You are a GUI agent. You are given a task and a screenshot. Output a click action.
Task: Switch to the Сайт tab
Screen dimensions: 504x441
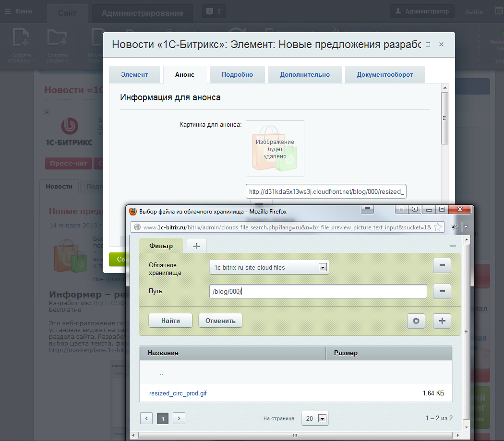(x=67, y=13)
